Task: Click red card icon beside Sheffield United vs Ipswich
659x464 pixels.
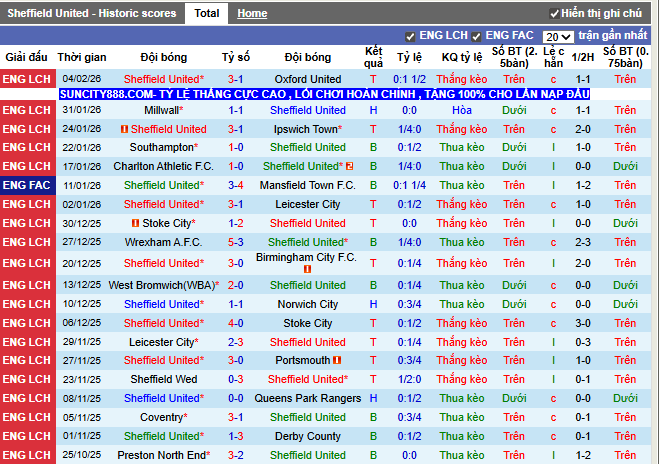Action: click(x=124, y=129)
